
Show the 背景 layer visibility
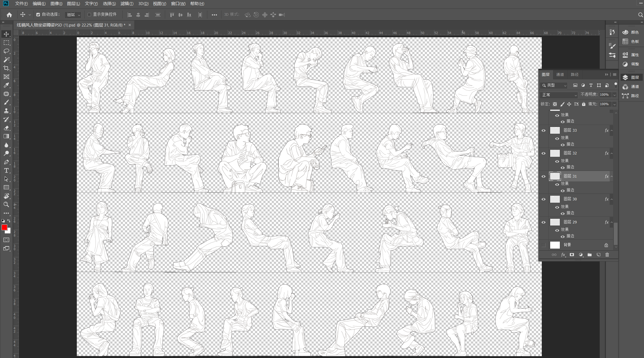click(544, 245)
